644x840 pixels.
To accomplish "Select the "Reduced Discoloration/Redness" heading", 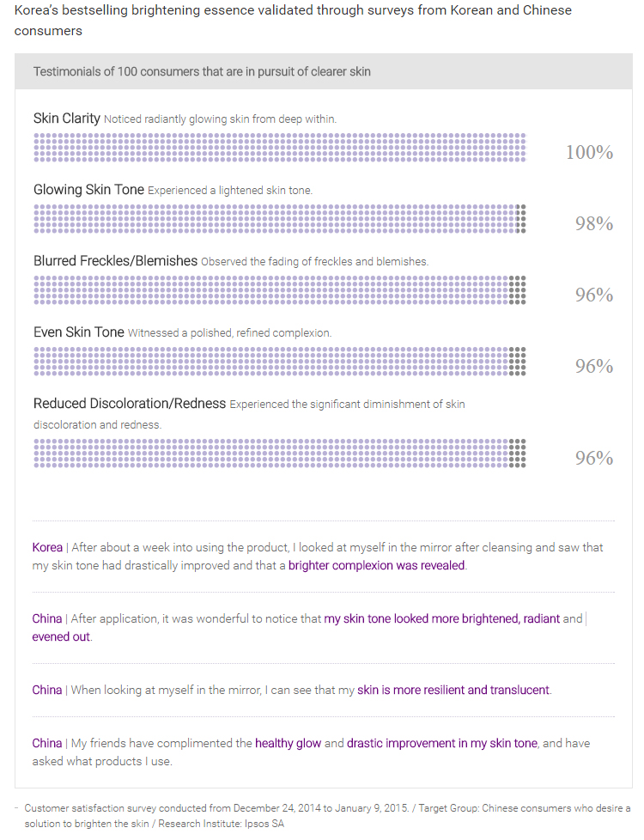I will (x=130, y=404).
